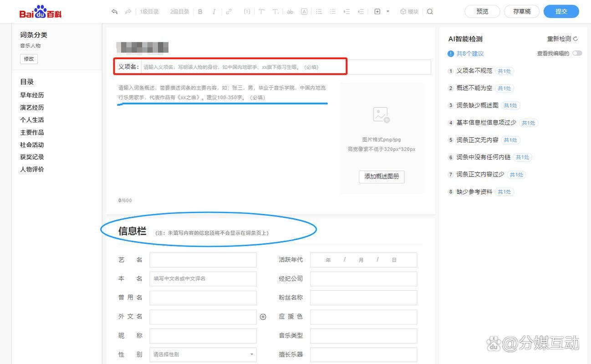
Task: Insert an unordered bullet list
Action: 333,12
